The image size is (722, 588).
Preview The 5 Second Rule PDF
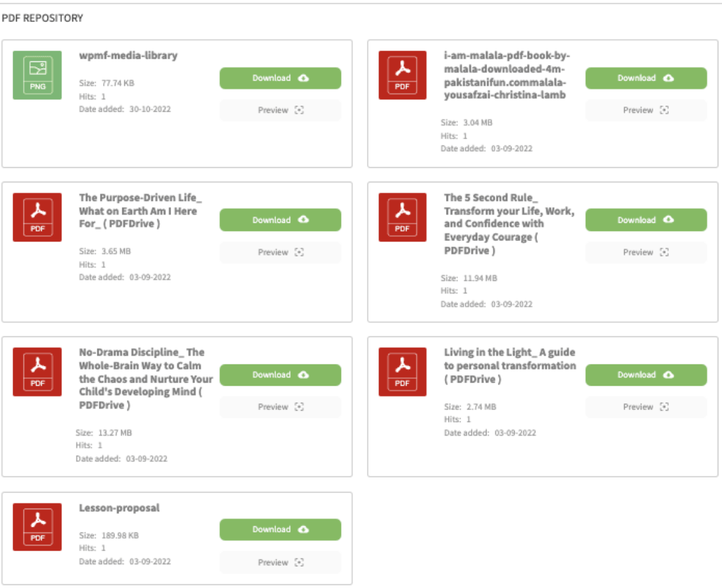pyautogui.click(x=646, y=253)
